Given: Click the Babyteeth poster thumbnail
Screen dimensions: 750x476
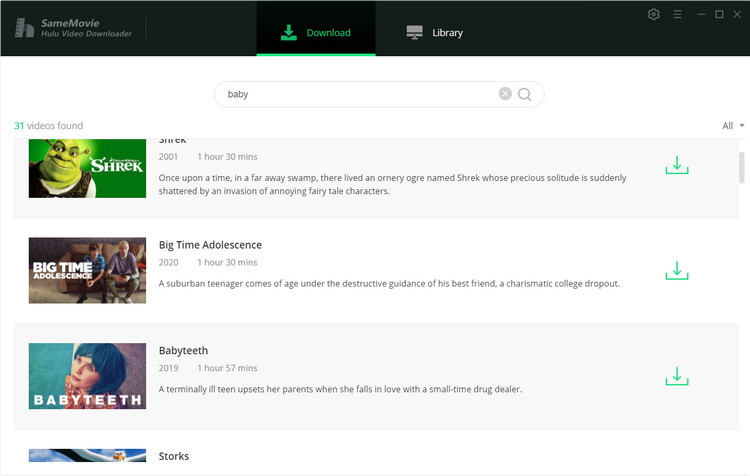Looking at the screenshot, I should 87,376.
